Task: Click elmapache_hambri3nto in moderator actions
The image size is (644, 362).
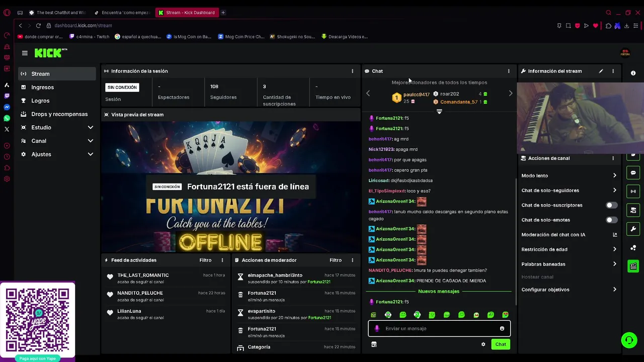Action: tap(275, 276)
